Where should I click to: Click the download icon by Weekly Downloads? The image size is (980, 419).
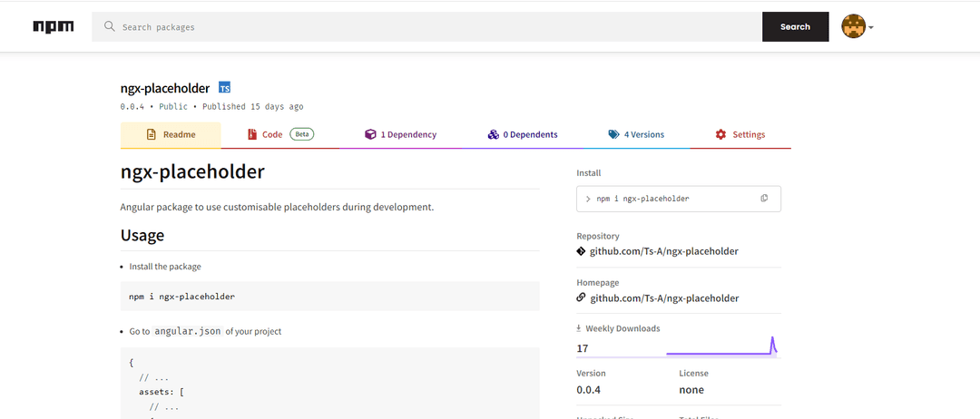[580, 328]
